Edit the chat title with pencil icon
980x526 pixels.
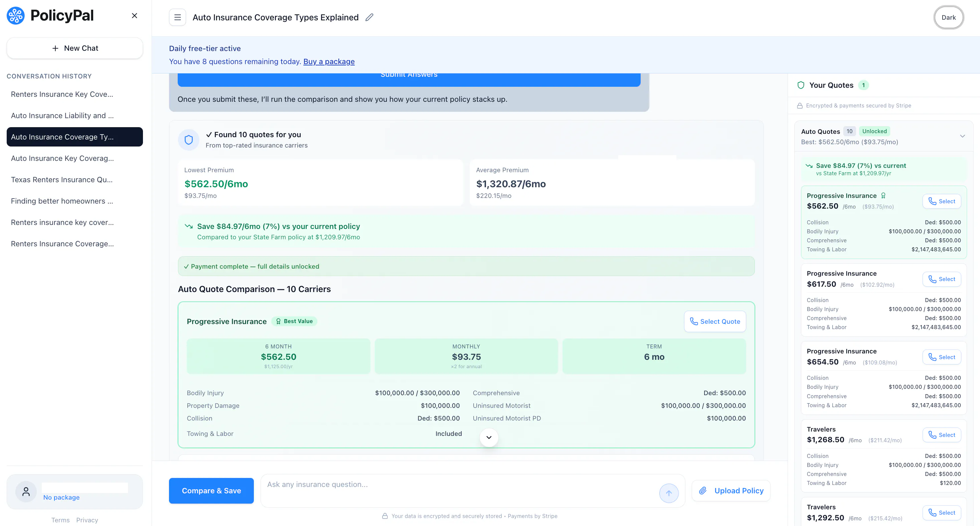(369, 17)
